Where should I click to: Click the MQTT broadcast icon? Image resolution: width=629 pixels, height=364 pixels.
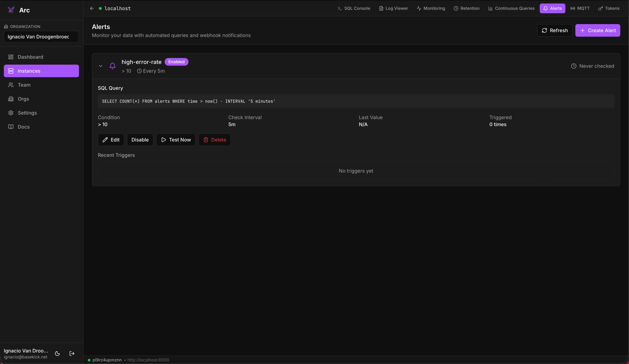pos(573,9)
